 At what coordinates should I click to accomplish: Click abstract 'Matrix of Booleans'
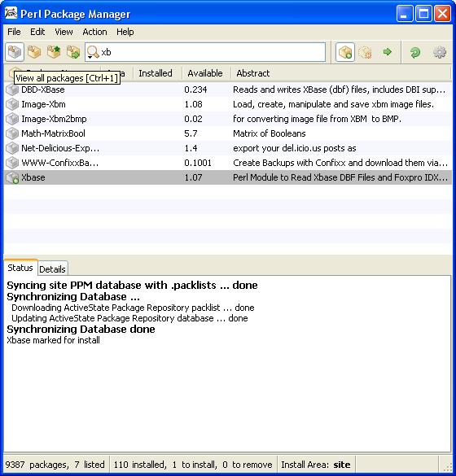pos(270,133)
